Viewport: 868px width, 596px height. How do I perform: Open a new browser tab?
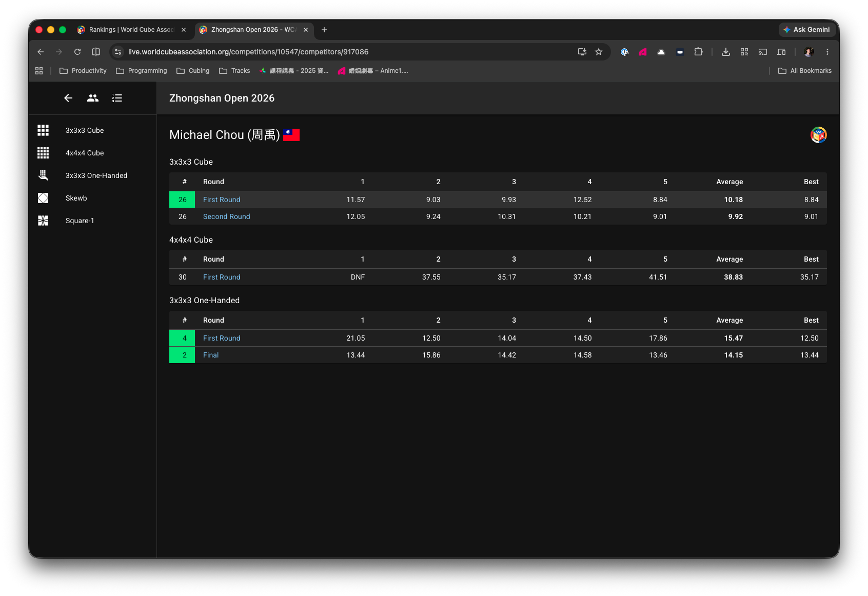pyautogui.click(x=324, y=30)
